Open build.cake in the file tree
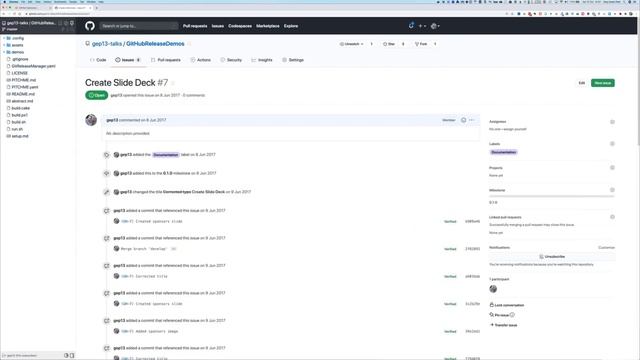This screenshot has height=360, width=640. (x=20, y=108)
